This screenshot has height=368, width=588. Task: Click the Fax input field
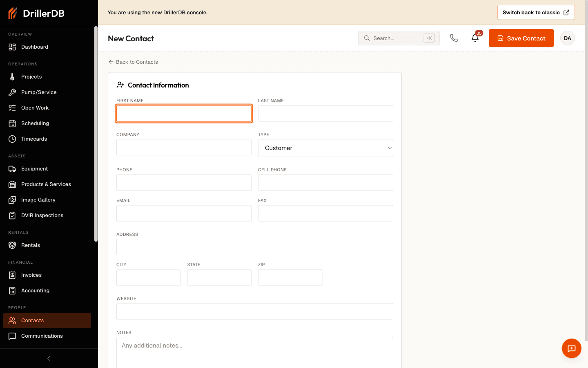tap(325, 213)
